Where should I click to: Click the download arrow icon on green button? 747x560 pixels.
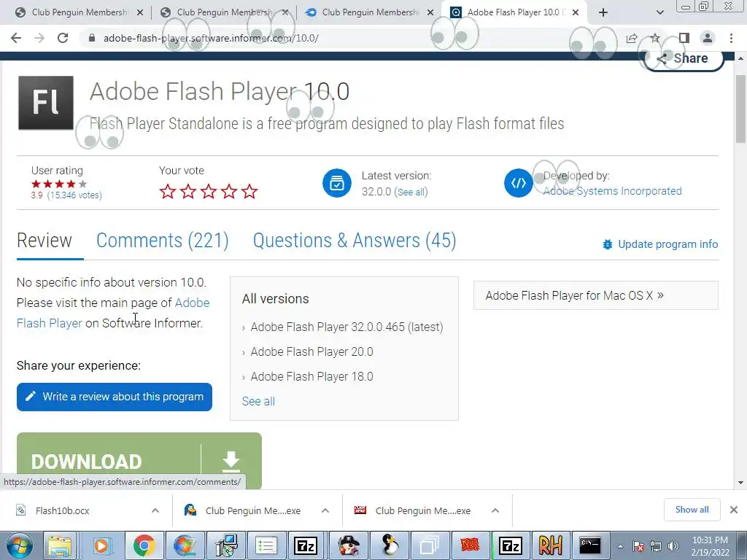pos(231,461)
